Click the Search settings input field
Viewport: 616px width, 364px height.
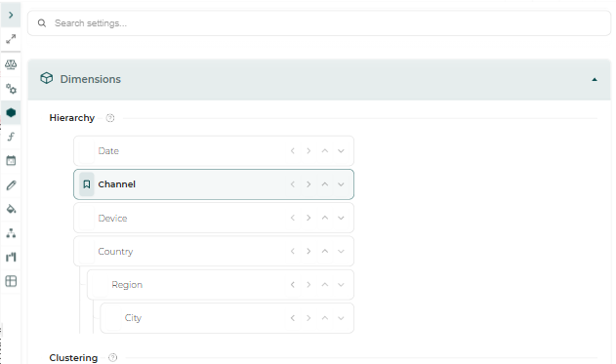(319, 23)
